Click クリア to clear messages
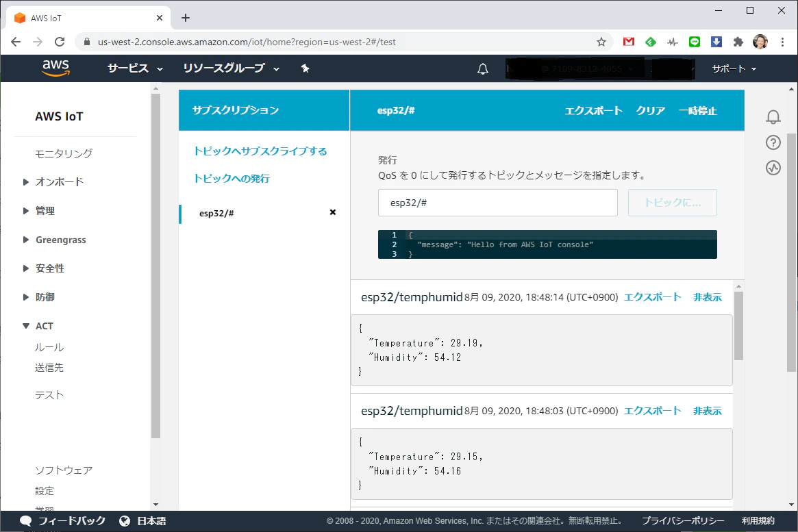Image resolution: width=798 pixels, height=532 pixels. coord(651,110)
